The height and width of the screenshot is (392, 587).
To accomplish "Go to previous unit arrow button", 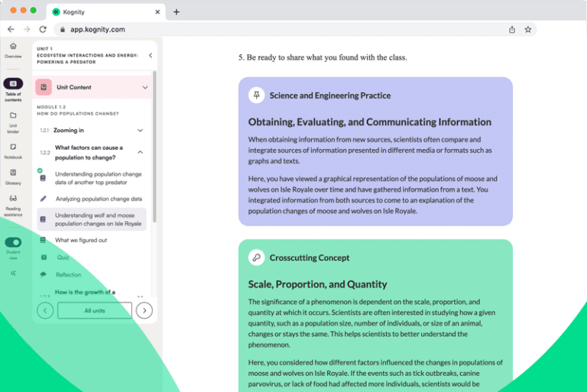I will tap(45, 310).
